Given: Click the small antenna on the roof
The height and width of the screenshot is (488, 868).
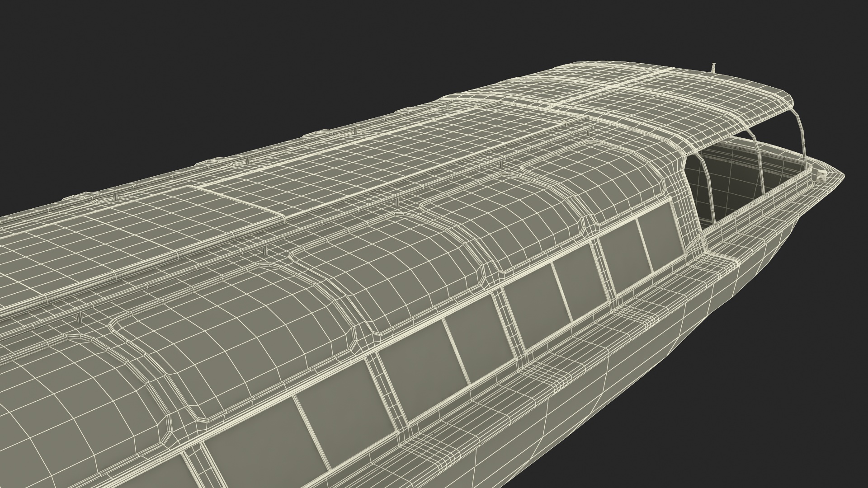Looking at the screenshot, I should tap(713, 68).
